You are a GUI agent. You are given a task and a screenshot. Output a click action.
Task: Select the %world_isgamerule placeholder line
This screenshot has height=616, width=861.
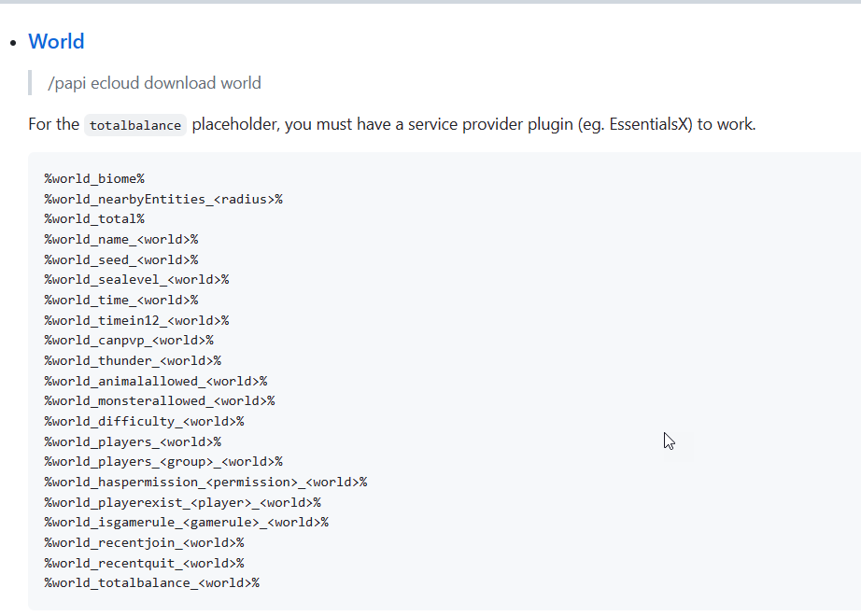pyautogui.click(x=185, y=522)
